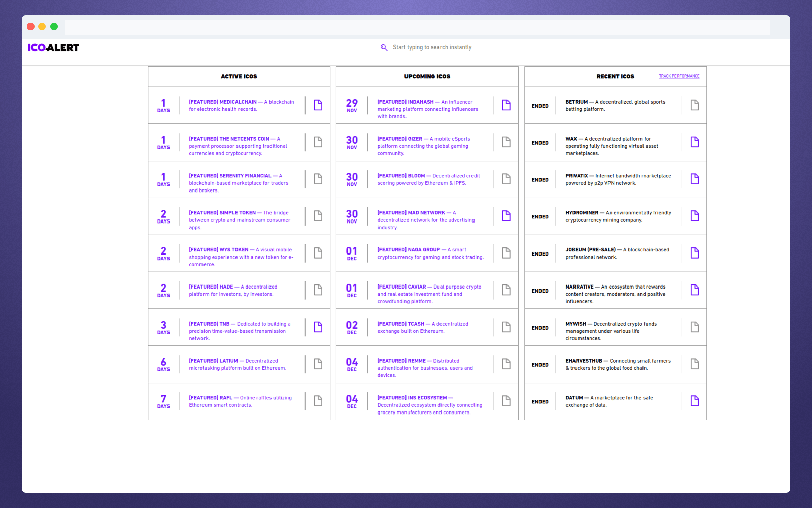This screenshot has width=812, height=508.
Task: Open the document icon for Gizer
Action: (x=506, y=142)
